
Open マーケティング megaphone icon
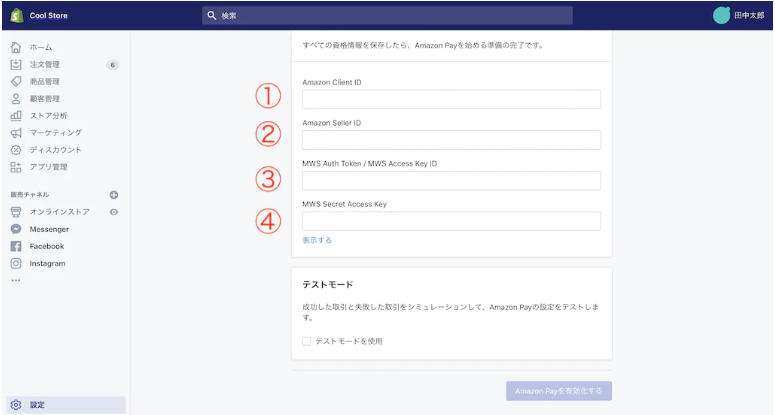tap(16, 133)
